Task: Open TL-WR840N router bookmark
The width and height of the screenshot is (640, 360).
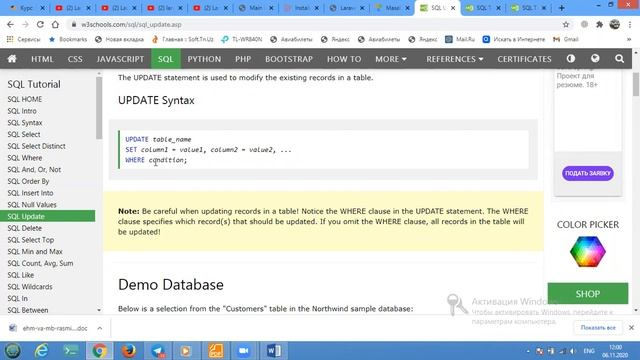Action: coord(242,39)
